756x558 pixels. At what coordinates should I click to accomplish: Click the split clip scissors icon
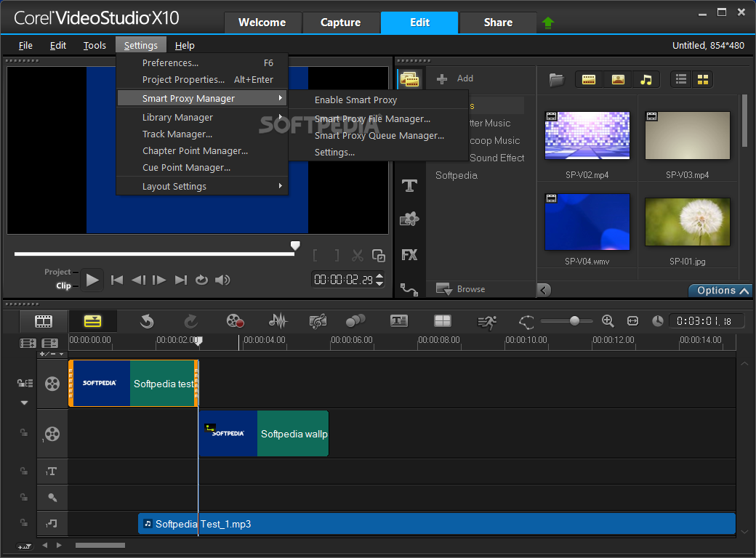coord(357,256)
